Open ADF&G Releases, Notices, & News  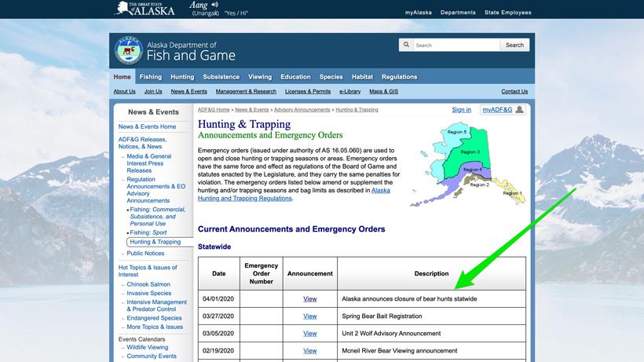(142, 143)
